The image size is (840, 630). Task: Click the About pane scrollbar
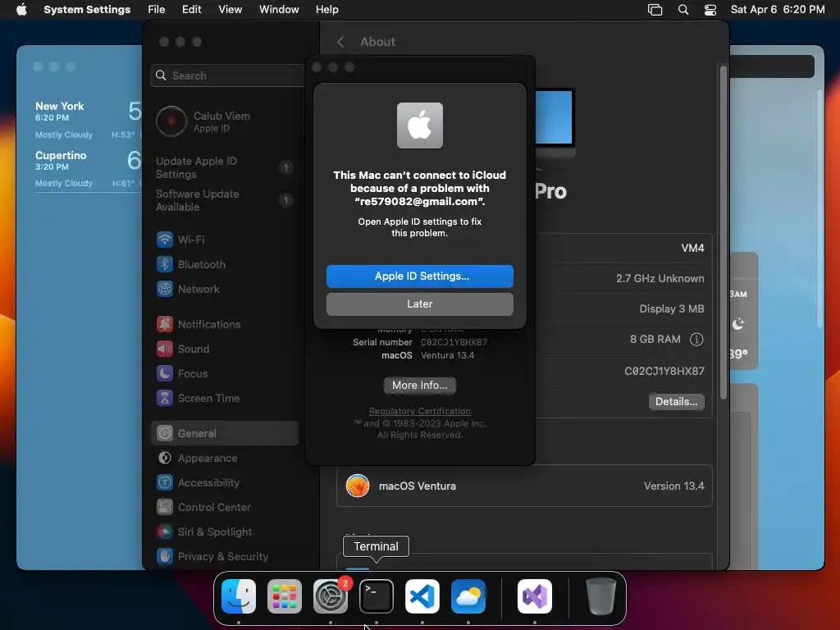point(724,233)
